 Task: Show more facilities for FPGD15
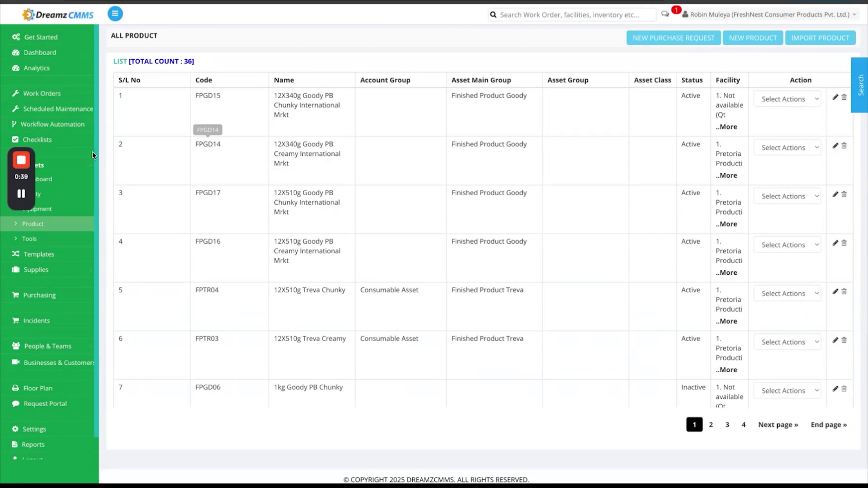[726, 127]
